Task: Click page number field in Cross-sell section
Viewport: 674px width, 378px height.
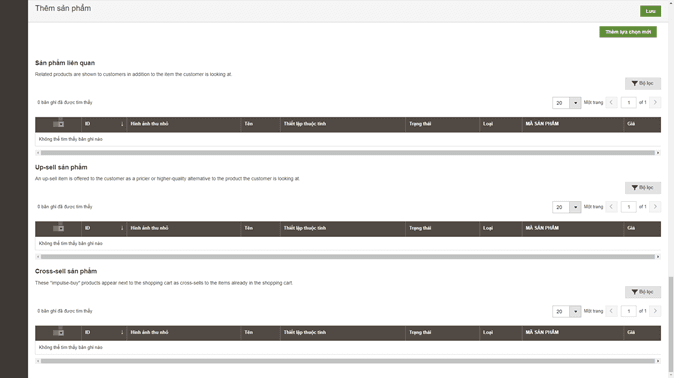Action: [x=628, y=311]
